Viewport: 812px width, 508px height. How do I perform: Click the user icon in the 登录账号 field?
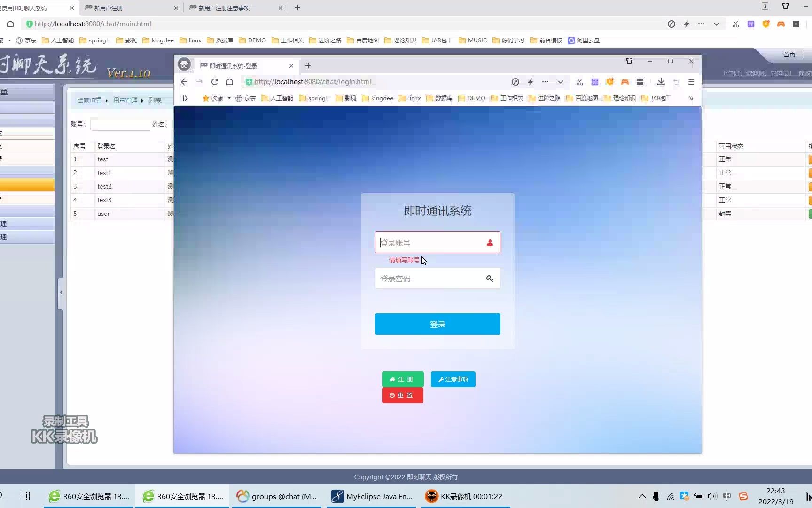(490, 243)
